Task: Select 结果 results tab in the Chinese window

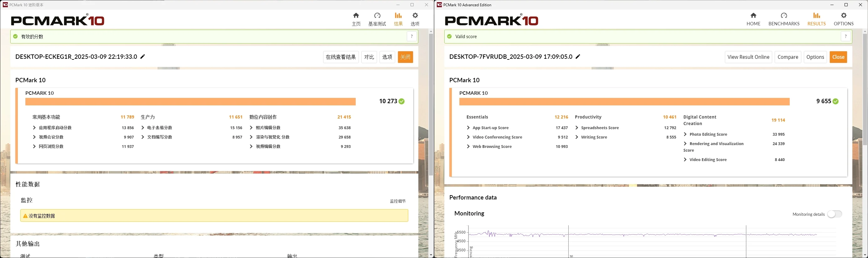Action: point(398,19)
